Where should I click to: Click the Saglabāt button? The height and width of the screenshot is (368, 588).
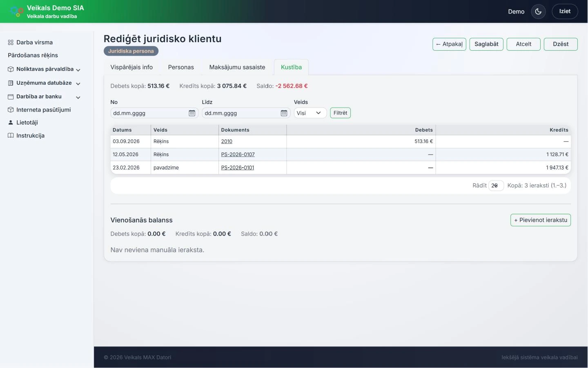486,44
